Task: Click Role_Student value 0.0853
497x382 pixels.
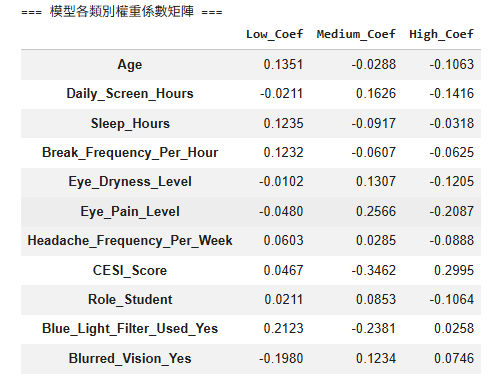Action: pos(376,299)
